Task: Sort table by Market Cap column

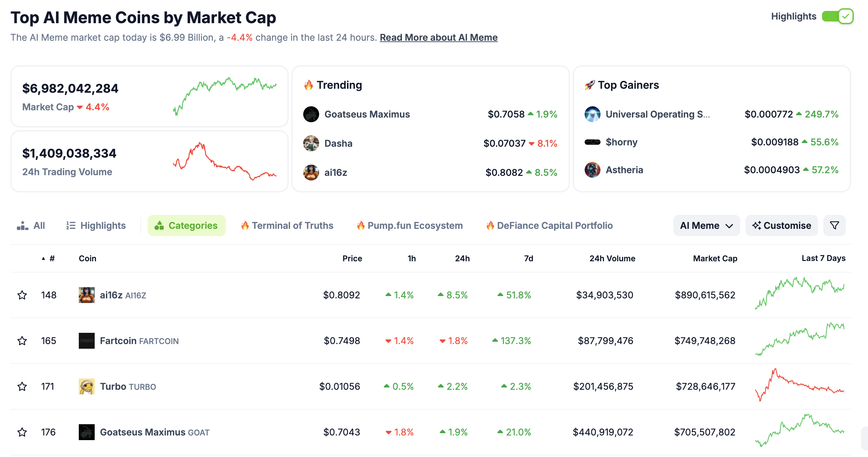Action: (715, 259)
